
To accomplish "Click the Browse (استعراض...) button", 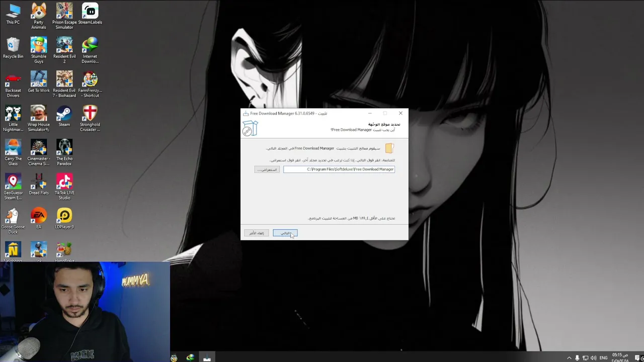I will (x=267, y=169).
